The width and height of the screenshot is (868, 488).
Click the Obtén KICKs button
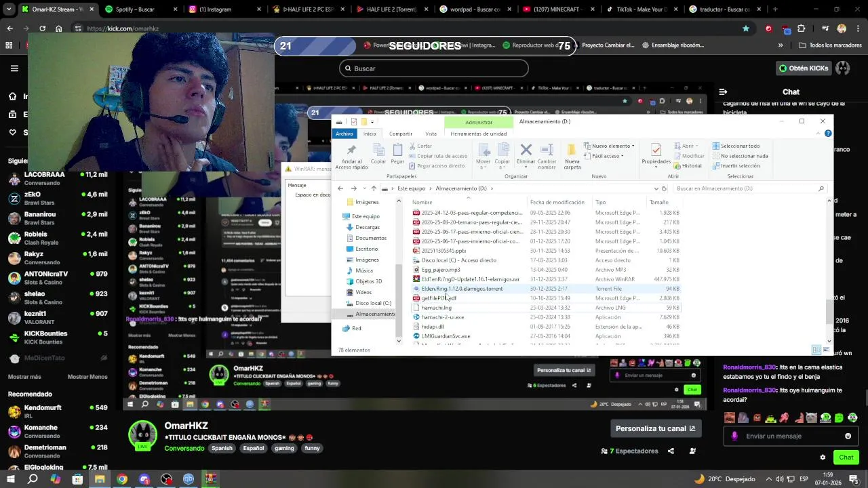click(x=804, y=68)
